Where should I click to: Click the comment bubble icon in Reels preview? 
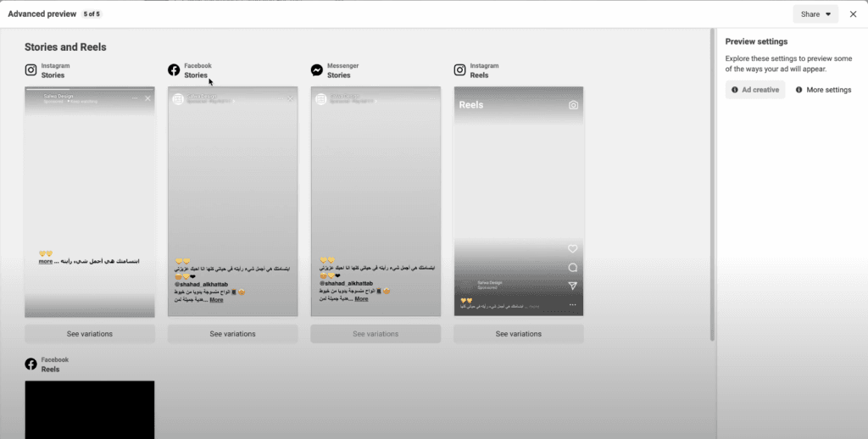573,268
